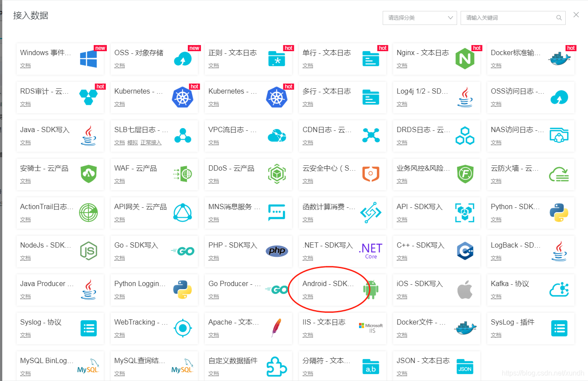Click the 'LogBack - SD...' card title
The image size is (588, 381).
pos(516,245)
